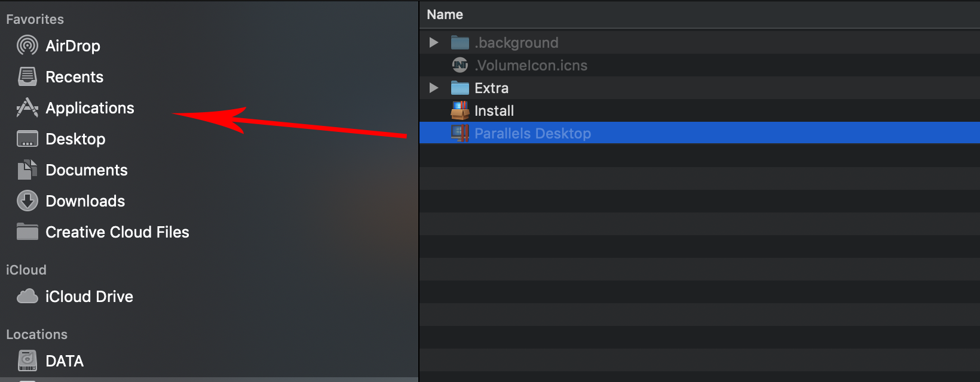Select the .background folder name

[x=516, y=43]
